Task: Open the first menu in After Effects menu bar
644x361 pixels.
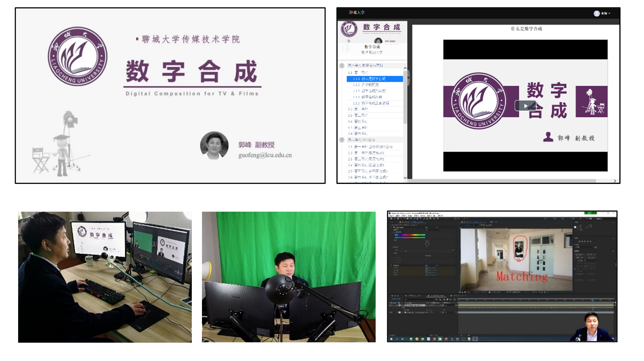Action: 392,216
